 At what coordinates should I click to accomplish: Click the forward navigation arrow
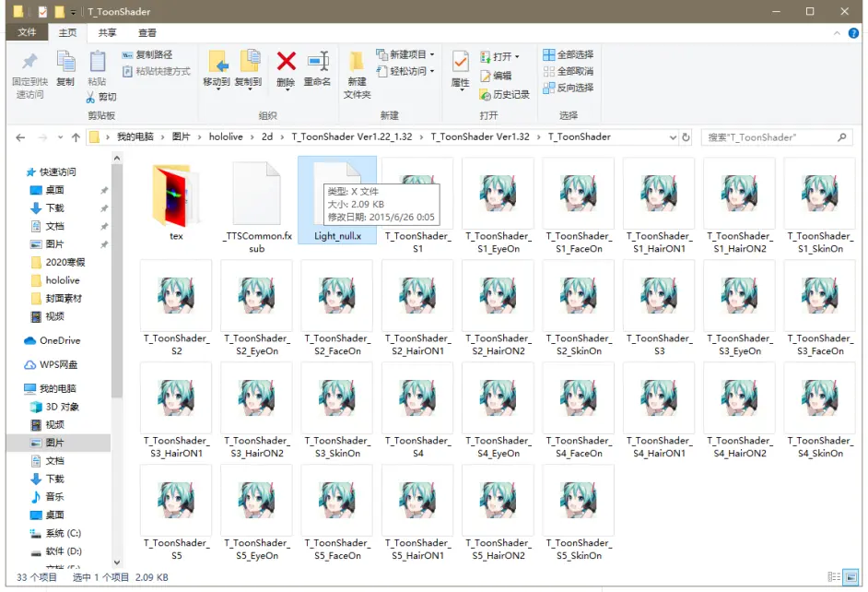[x=42, y=137]
